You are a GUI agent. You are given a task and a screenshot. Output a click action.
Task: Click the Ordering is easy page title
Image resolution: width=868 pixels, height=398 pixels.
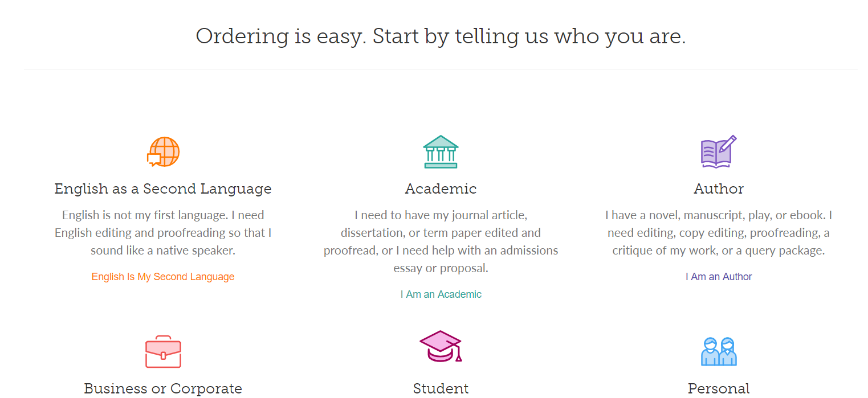pyautogui.click(x=441, y=36)
